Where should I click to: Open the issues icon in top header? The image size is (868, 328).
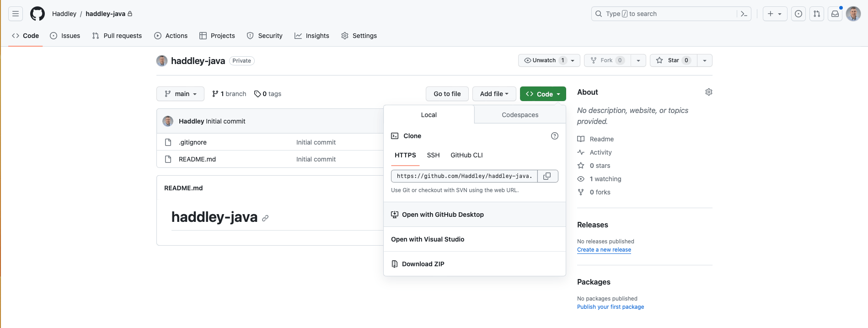(x=798, y=14)
